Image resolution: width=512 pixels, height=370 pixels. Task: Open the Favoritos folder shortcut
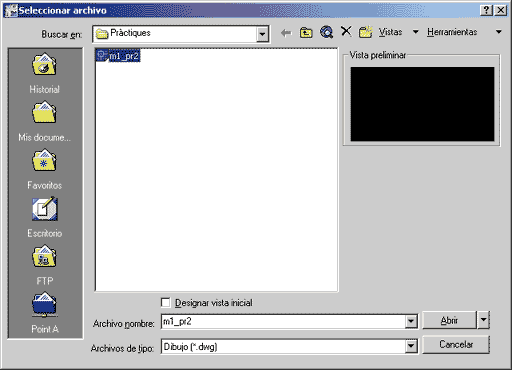pos(44,169)
